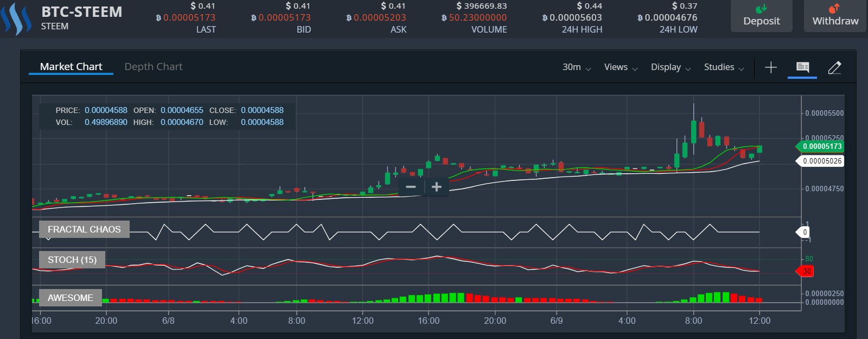
Task: Zoom in chart with plus button
Action: [x=436, y=187]
